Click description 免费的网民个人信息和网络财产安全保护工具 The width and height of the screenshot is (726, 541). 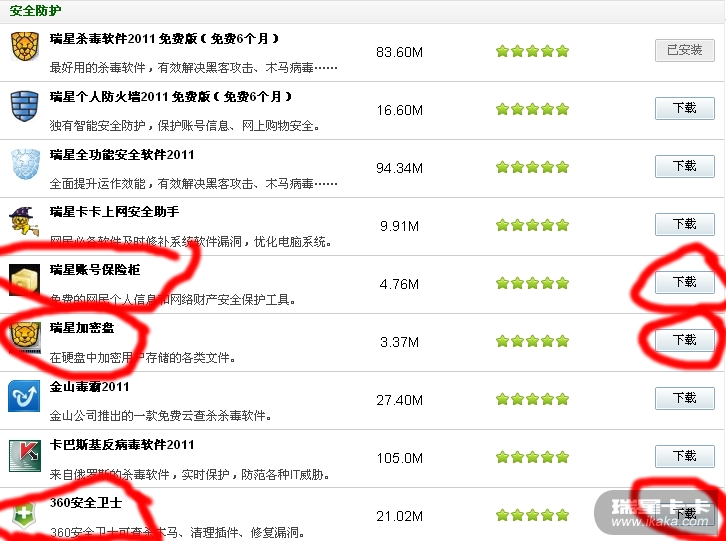coord(173,300)
